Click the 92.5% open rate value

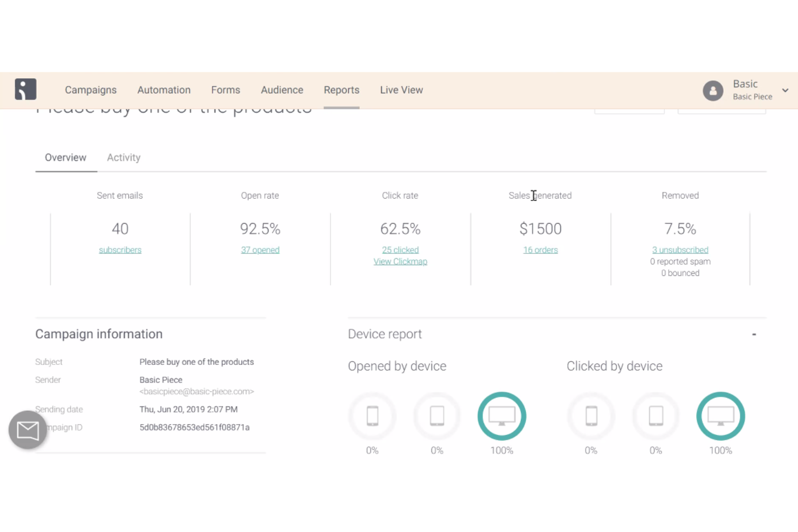(x=260, y=229)
